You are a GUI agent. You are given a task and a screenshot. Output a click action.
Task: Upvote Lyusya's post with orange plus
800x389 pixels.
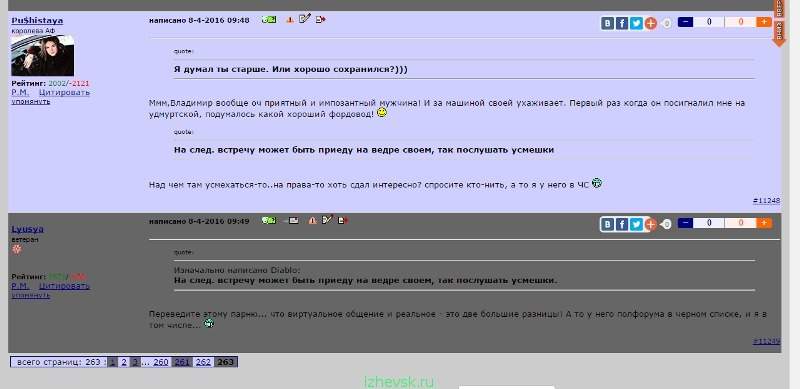pyautogui.click(x=764, y=223)
